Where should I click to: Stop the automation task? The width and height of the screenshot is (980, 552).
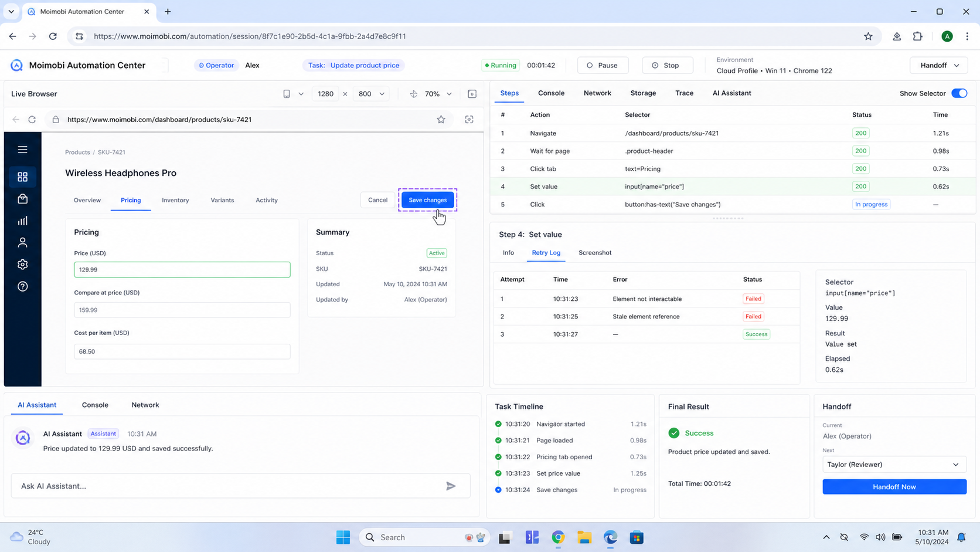[667, 65]
